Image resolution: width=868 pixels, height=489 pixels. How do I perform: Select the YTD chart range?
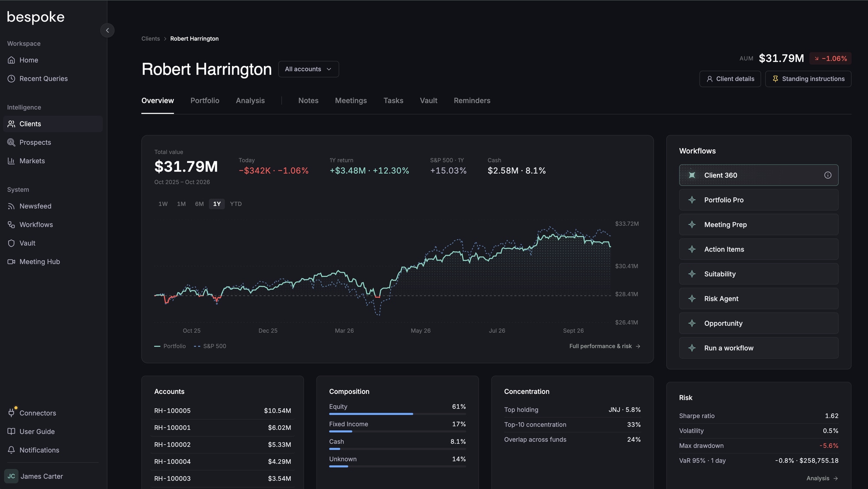point(236,204)
